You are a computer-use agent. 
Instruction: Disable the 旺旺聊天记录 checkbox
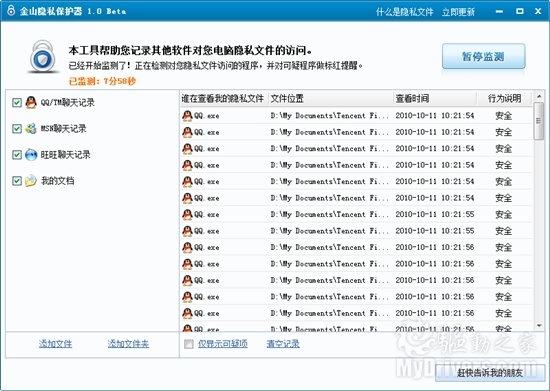(x=16, y=155)
